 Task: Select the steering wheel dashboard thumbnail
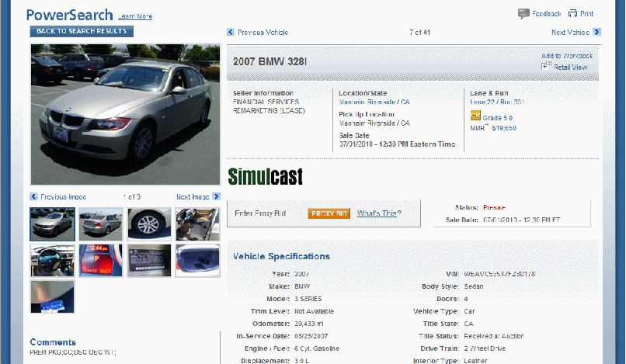(52, 261)
